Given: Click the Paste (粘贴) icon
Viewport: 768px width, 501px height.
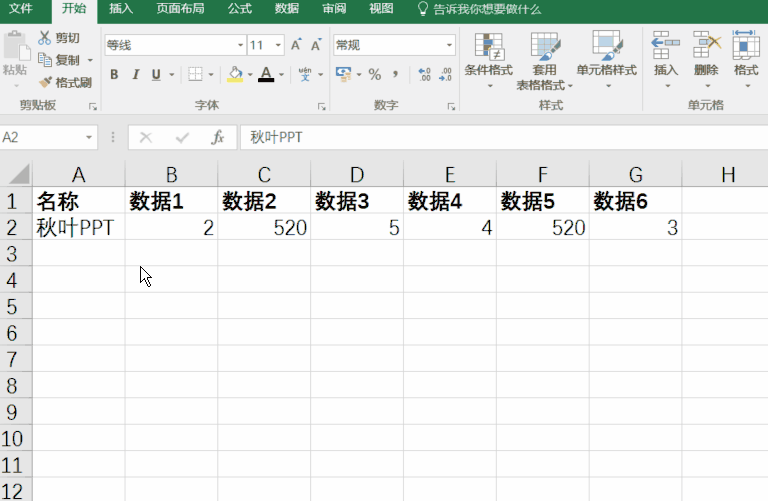Looking at the screenshot, I should tap(16, 45).
